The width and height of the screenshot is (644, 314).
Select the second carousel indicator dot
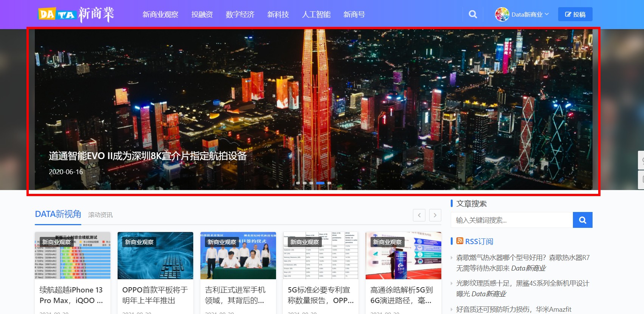pos(305,183)
